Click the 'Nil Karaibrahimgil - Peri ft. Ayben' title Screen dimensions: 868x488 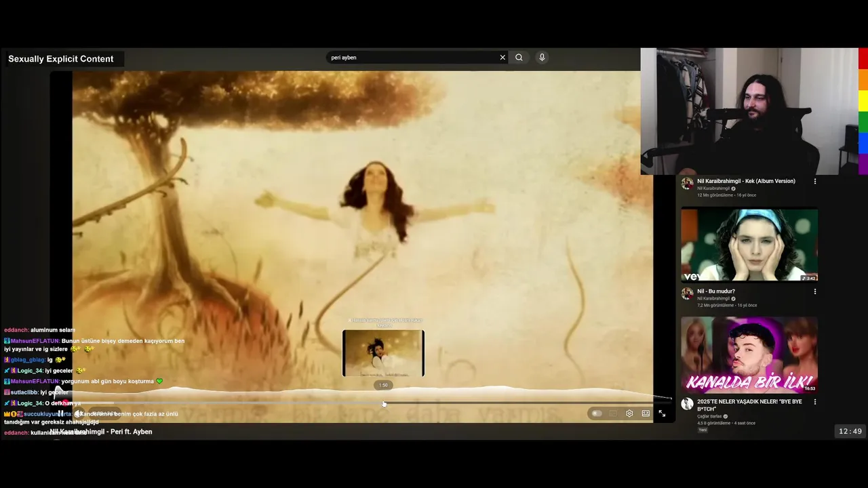click(101, 432)
